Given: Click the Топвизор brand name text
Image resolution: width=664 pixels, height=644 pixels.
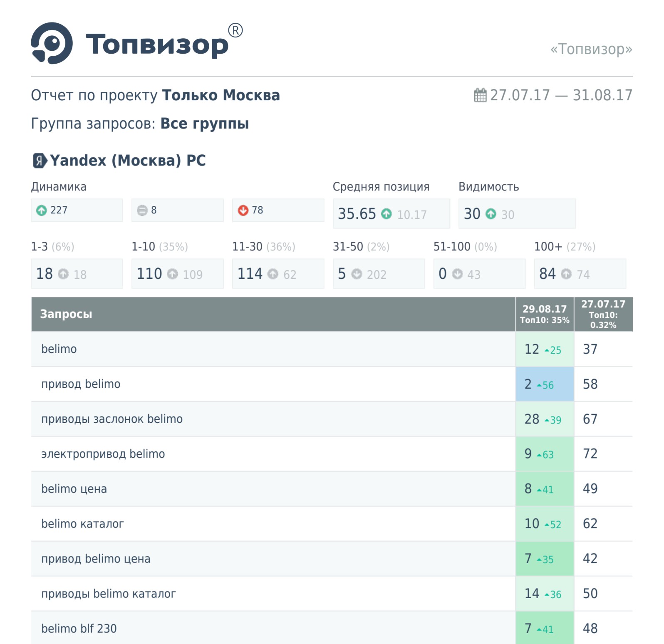Looking at the screenshot, I should point(157,45).
